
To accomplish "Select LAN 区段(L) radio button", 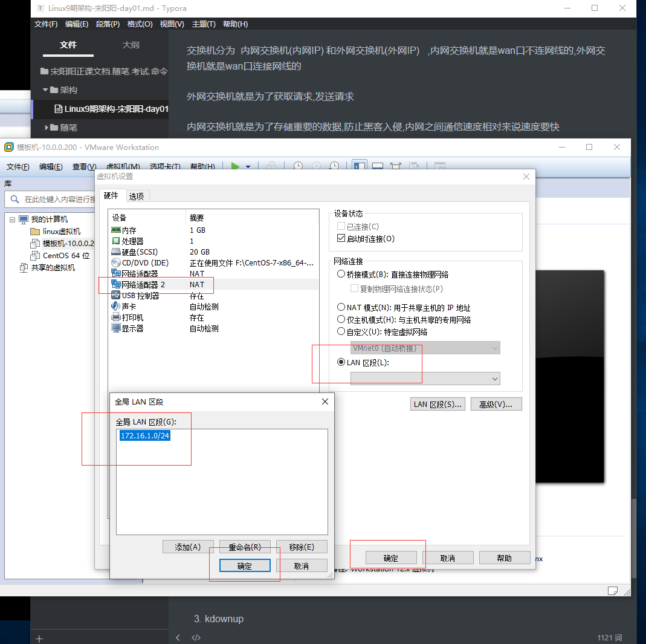I will pos(341,362).
